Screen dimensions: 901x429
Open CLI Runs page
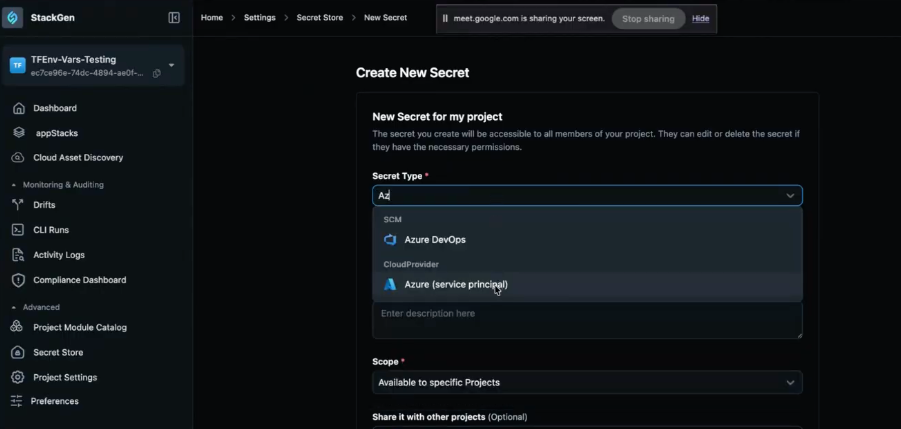point(51,230)
